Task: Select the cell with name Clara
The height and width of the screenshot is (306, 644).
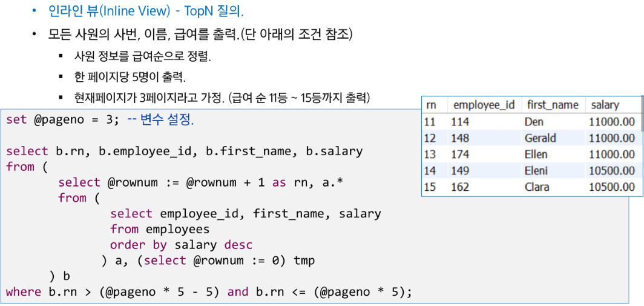Action: (x=537, y=187)
